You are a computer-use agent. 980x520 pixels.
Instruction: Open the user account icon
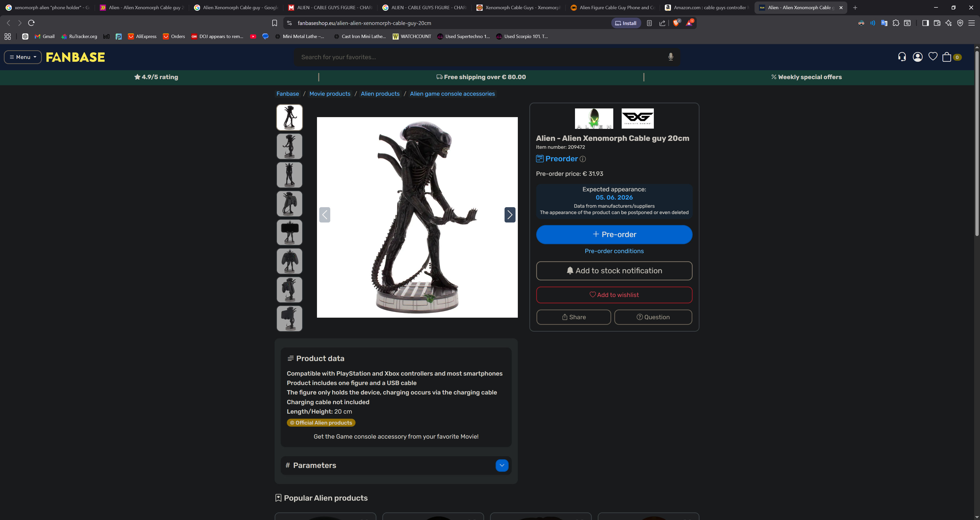point(917,57)
